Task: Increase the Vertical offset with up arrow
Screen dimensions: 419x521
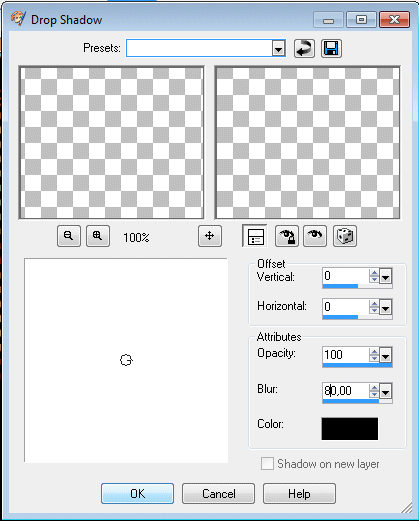Action: [x=374, y=273]
